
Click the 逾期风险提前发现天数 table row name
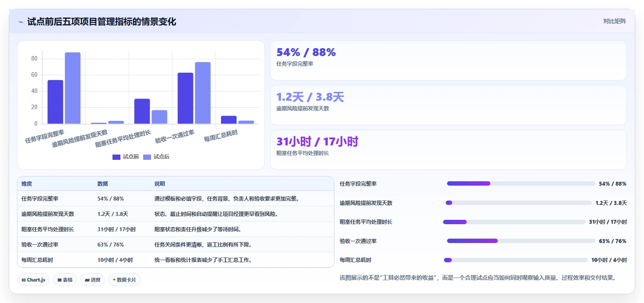pyautogui.click(x=48, y=214)
